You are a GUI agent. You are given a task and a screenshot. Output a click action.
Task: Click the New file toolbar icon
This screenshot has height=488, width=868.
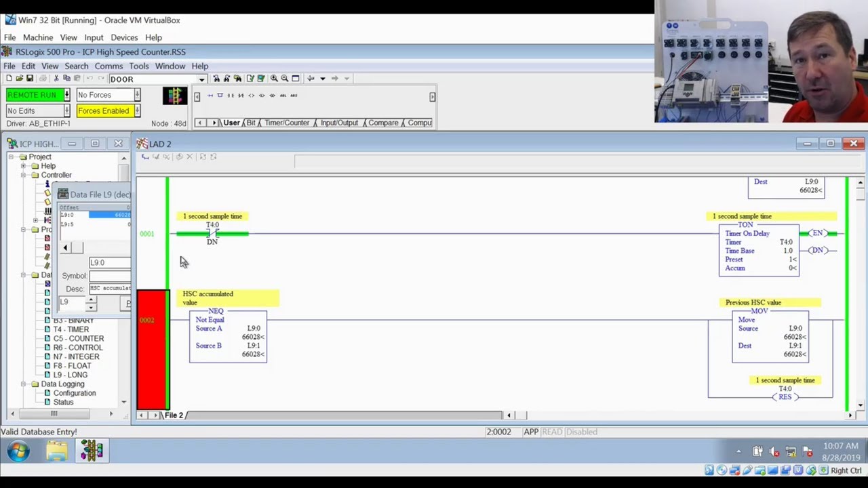click(x=9, y=79)
